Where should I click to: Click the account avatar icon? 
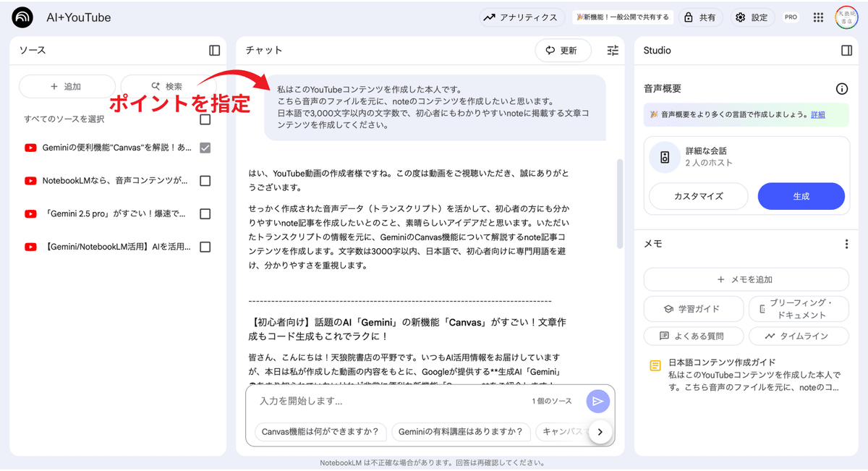tap(846, 17)
